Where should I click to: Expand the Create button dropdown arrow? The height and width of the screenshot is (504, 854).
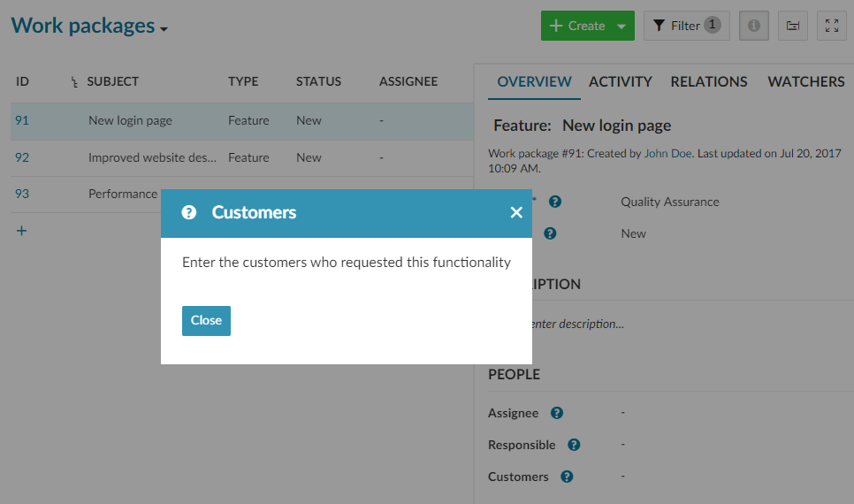click(x=621, y=26)
